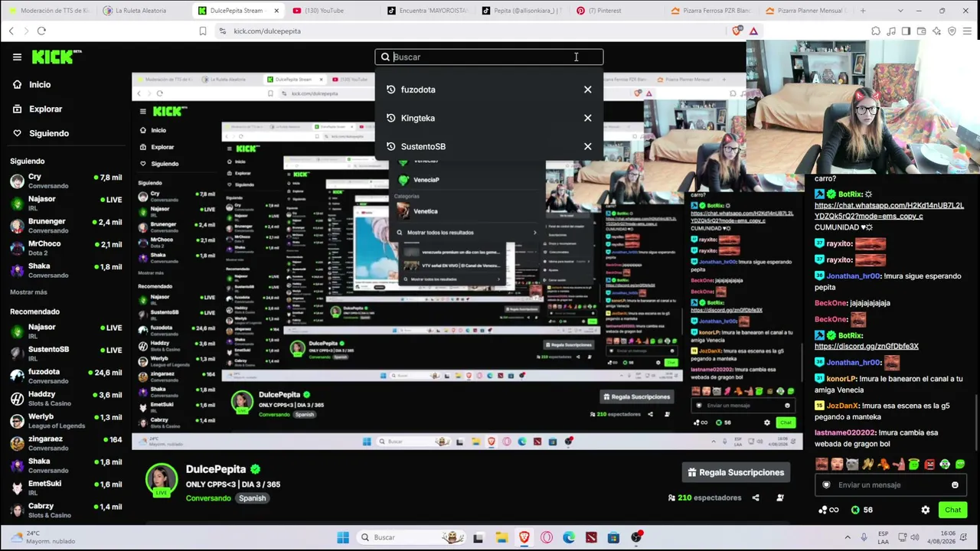This screenshot has width=980, height=551.
Task: Click the red angry face emote
Action: [x=930, y=464]
